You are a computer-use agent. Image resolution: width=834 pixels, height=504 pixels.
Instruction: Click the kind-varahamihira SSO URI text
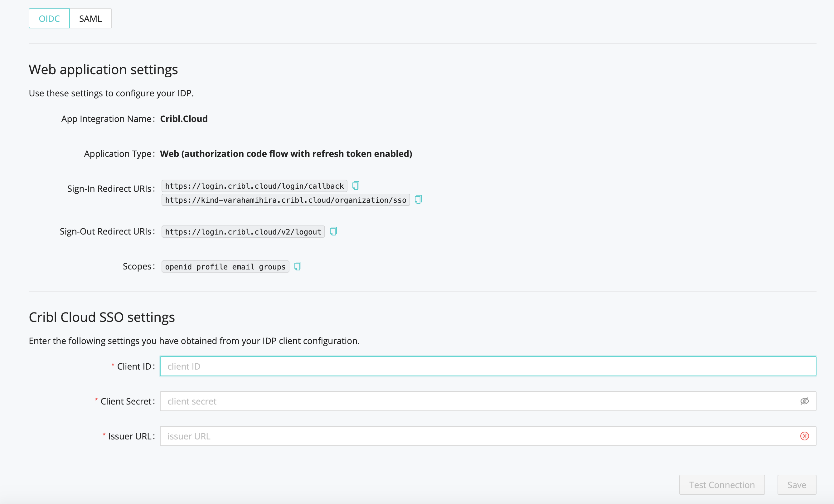[286, 200]
